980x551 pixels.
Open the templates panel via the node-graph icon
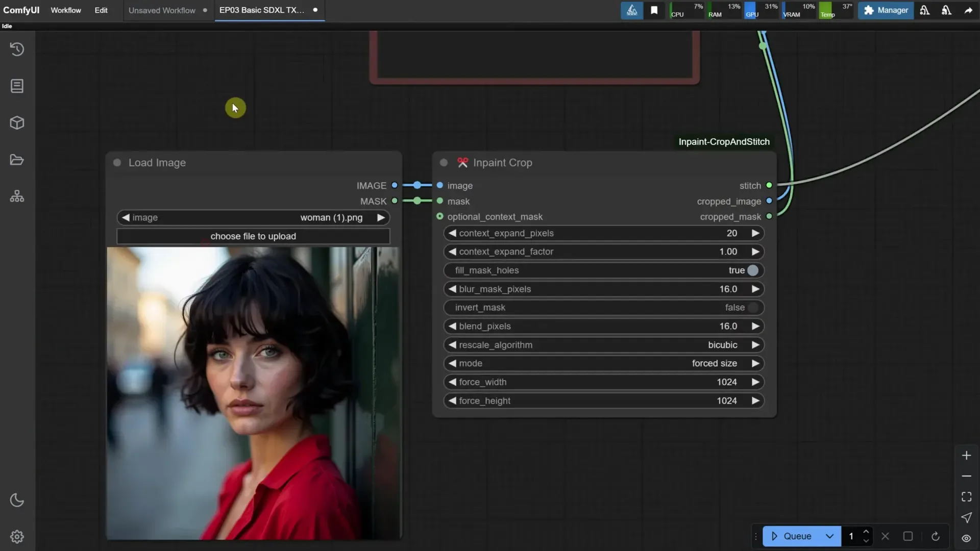17,196
